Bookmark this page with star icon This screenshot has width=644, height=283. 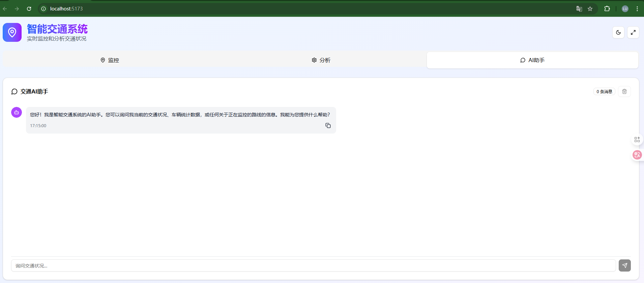590,9
